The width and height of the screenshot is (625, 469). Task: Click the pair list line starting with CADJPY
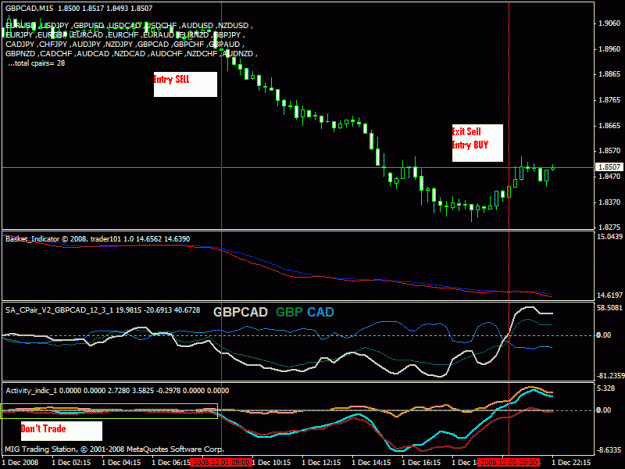[x=125, y=44]
